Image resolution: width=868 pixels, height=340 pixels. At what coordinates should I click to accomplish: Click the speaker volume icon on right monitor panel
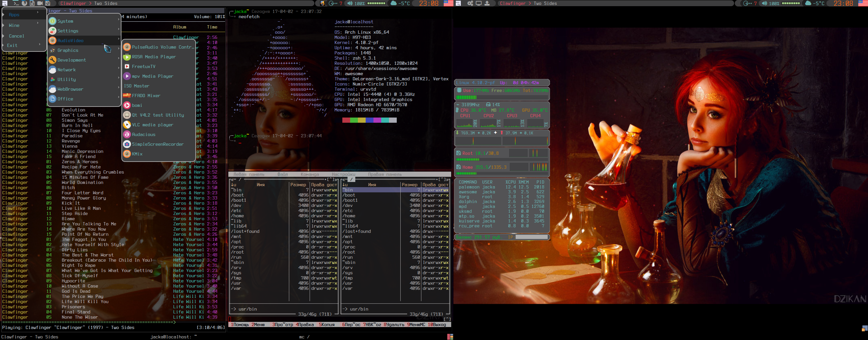(764, 3)
